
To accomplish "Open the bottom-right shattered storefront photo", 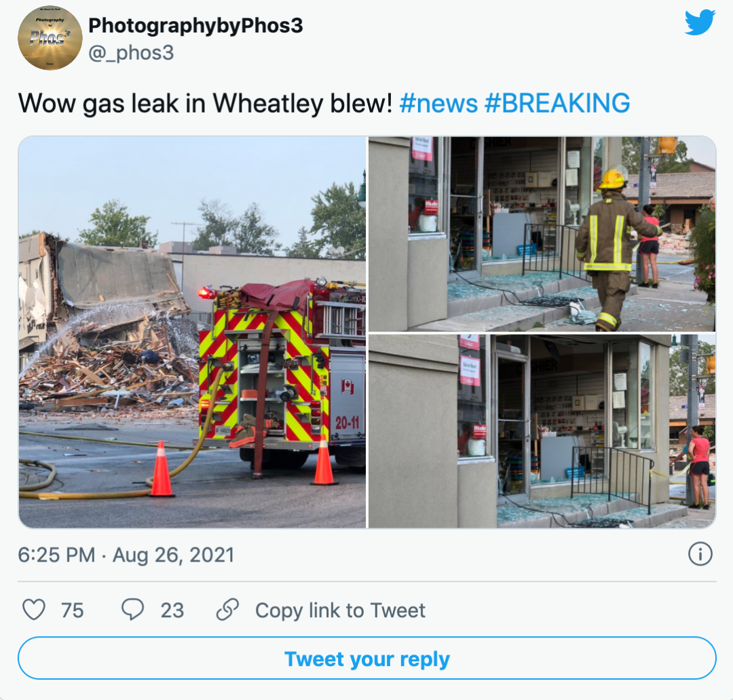I will click(x=542, y=431).
